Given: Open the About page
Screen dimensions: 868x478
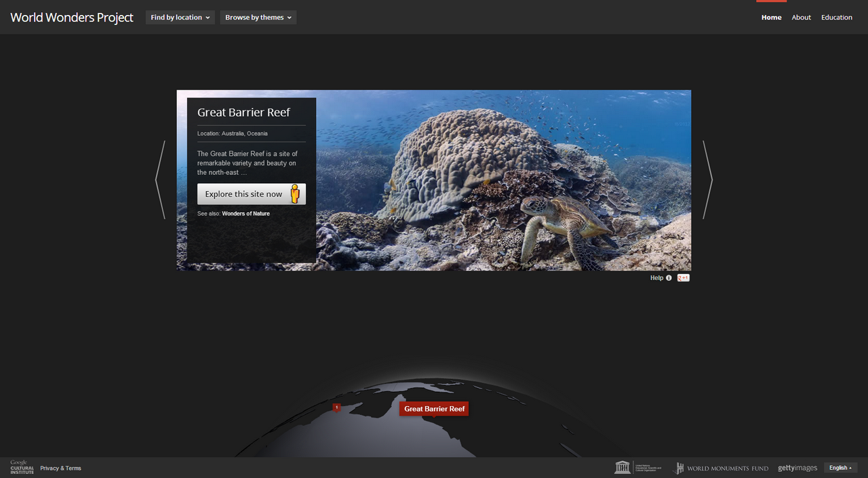Looking at the screenshot, I should 801,18.
